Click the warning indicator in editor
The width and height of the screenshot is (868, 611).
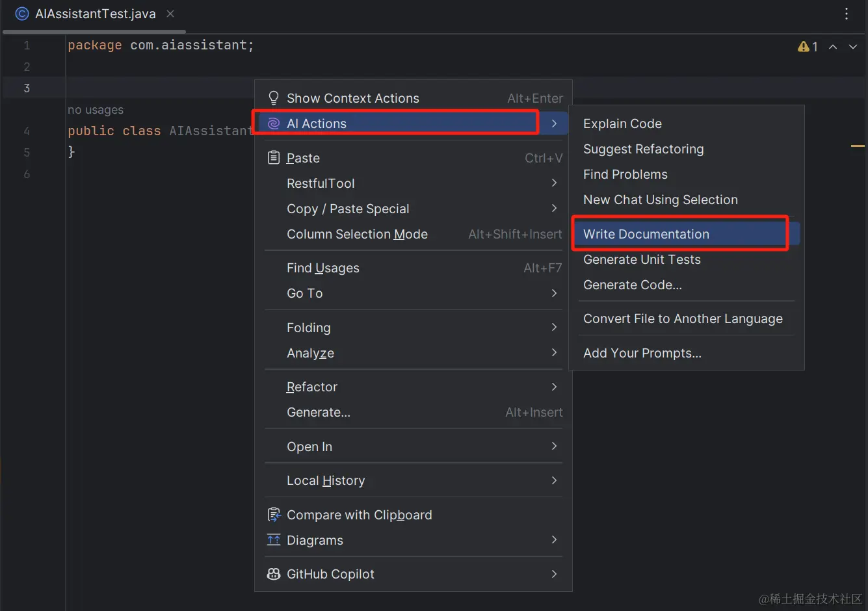coord(808,47)
